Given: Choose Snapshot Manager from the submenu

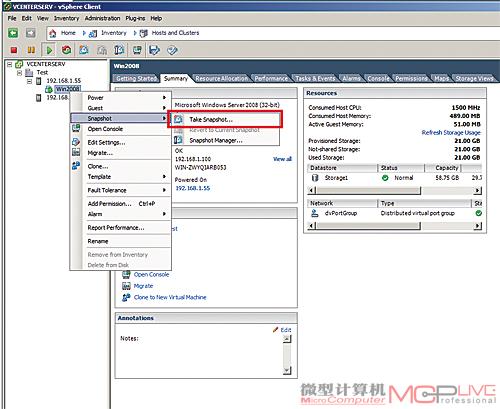Looking at the screenshot, I should [225, 140].
